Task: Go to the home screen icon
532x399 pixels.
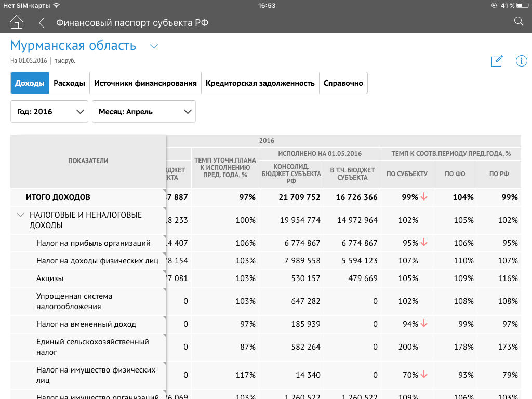Action: pos(17,22)
